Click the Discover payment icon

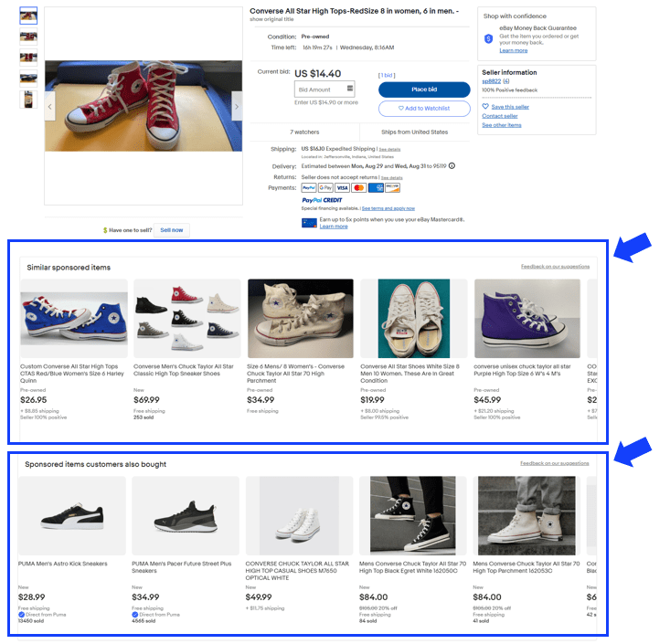[392, 188]
